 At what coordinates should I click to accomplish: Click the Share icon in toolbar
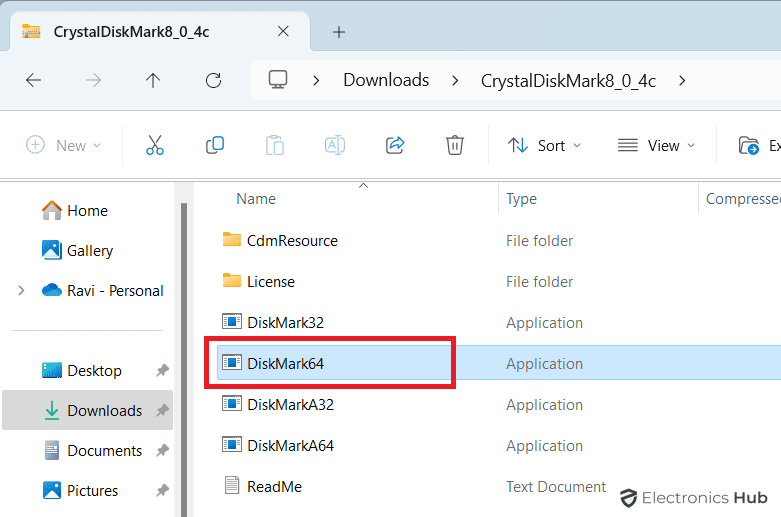click(x=395, y=146)
